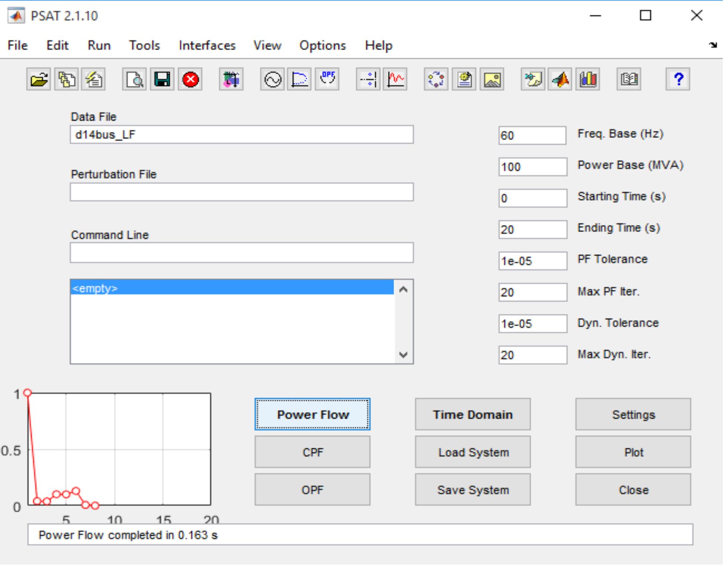Click the red time domain waveform icon
728x576 pixels.
point(395,79)
